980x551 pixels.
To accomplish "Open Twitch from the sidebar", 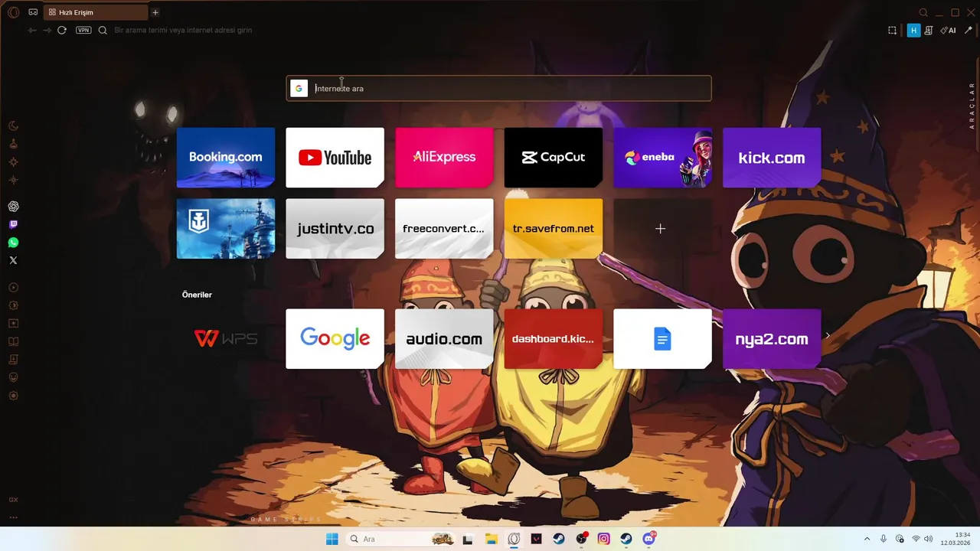I will click(x=13, y=224).
